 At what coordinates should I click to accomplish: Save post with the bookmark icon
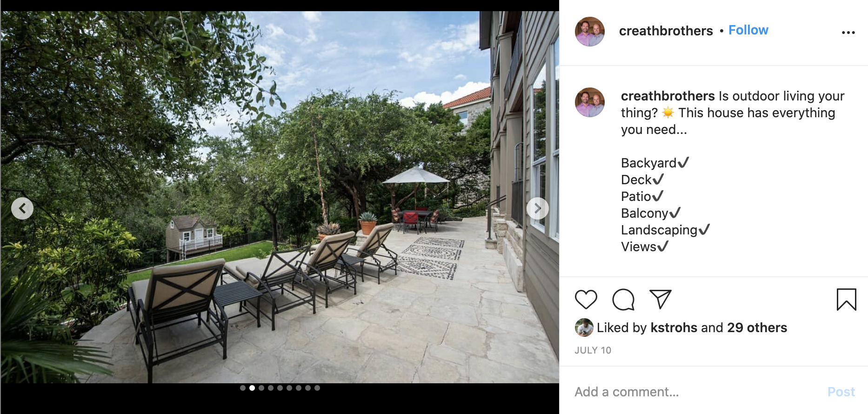coord(846,300)
